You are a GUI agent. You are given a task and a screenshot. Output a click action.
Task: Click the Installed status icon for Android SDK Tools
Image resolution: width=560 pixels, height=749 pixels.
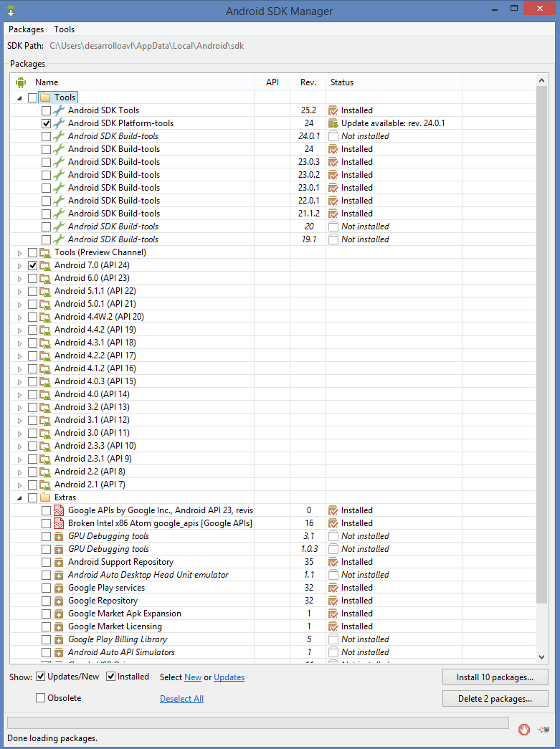click(x=333, y=110)
